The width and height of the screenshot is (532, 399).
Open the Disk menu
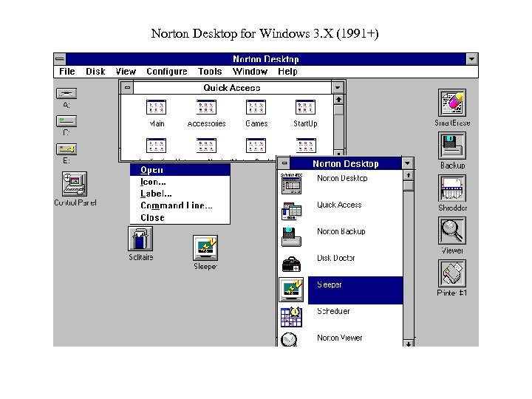point(95,72)
